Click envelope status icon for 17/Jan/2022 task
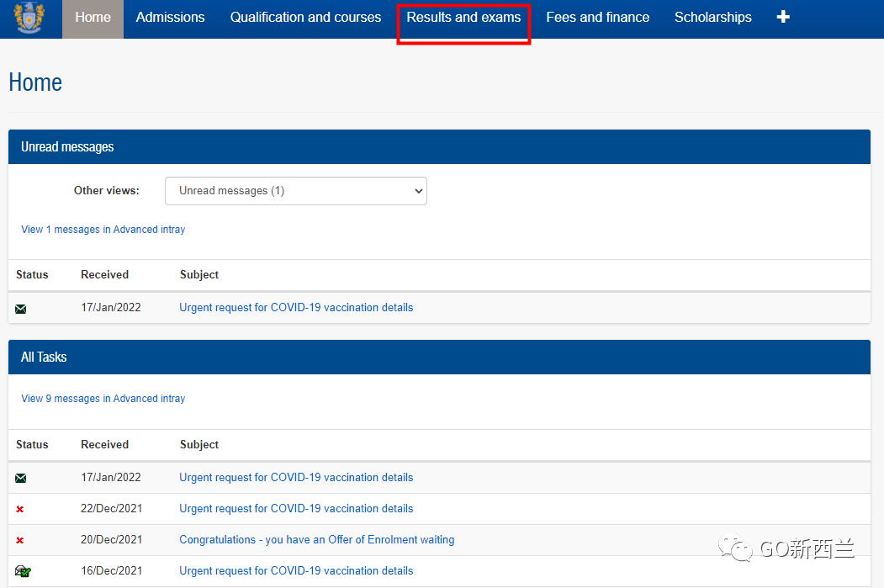Viewport: 884px width, 588px height. pyautogui.click(x=21, y=478)
